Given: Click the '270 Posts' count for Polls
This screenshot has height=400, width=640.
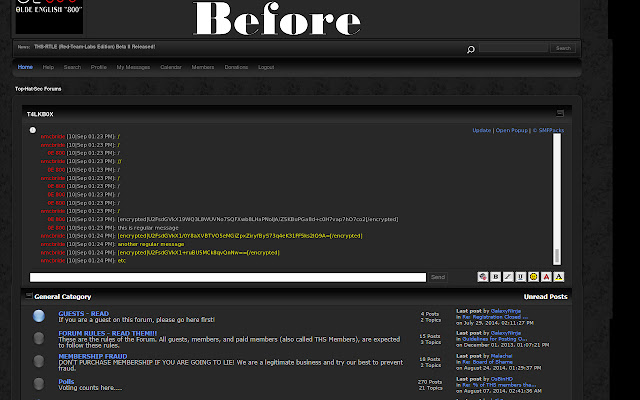Looking at the screenshot, I should [x=430, y=382].
